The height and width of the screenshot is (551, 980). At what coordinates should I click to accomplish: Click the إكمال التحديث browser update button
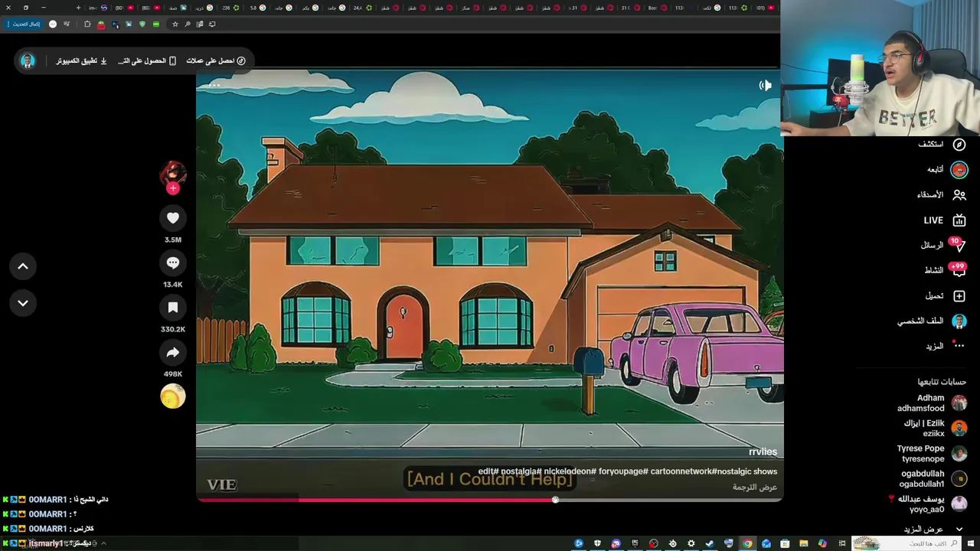(24, 24)
